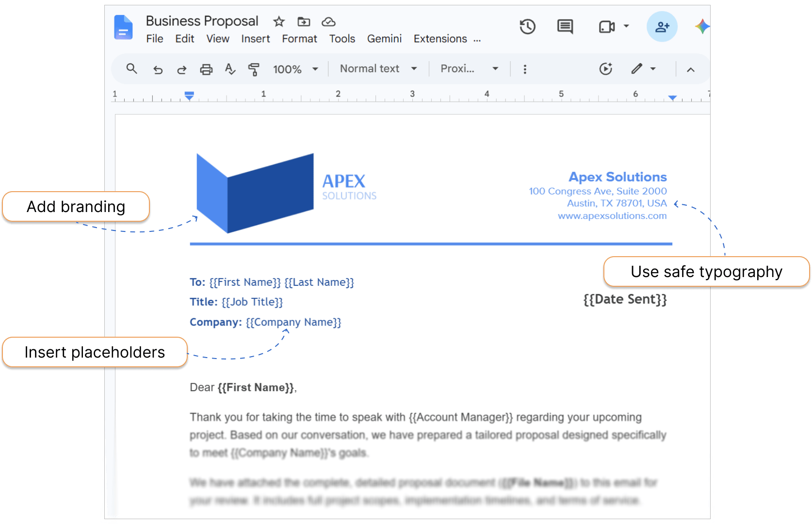The width and height of the screenshot is (812, 524).
Task: Open the Insert menu
Action: 256,39
